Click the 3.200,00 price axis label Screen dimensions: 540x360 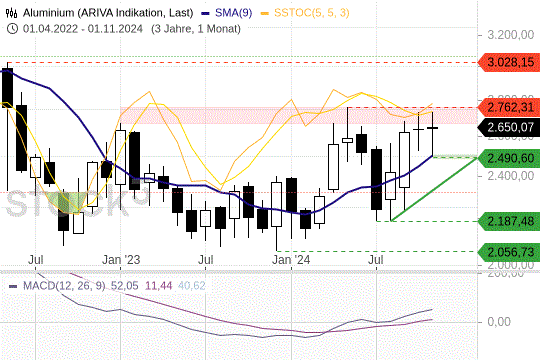(511, 35)
